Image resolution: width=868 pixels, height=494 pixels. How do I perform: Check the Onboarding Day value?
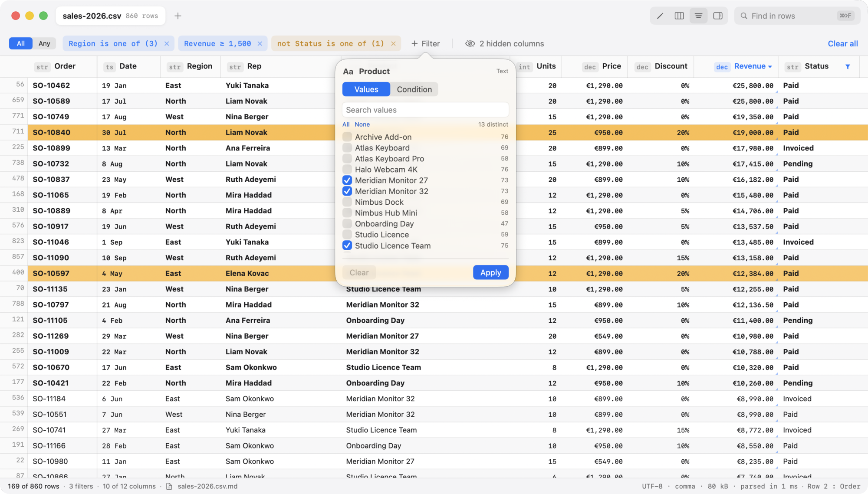[x=347, y=223]
